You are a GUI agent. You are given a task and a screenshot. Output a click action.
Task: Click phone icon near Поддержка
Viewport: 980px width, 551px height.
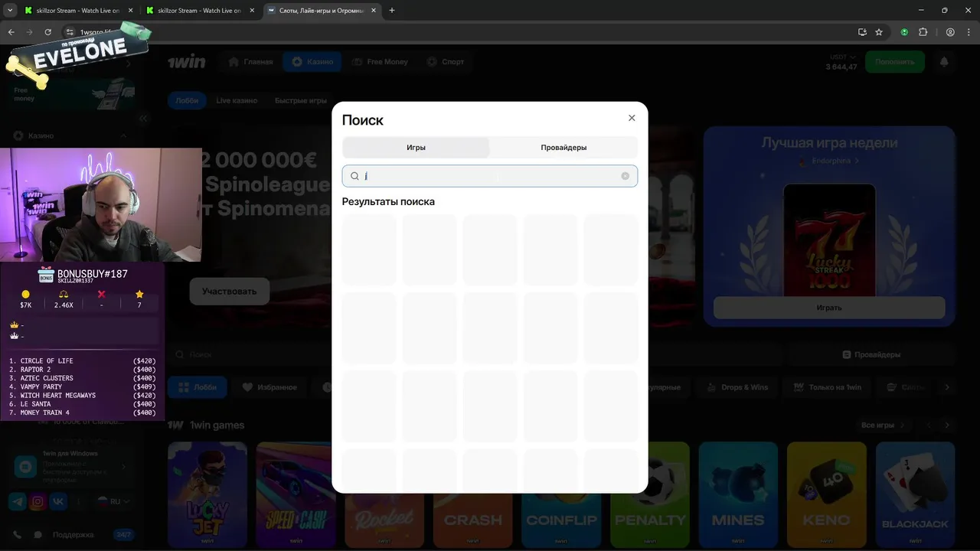(x=17, y=535)
